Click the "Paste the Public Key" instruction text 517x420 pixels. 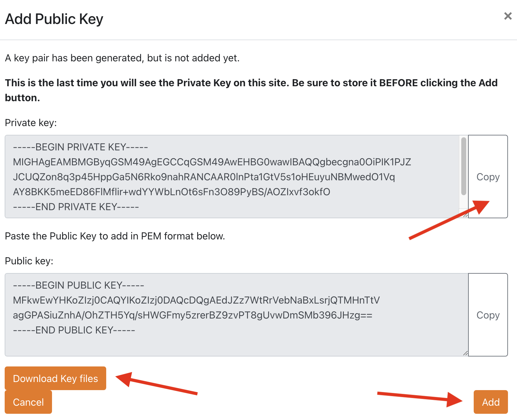pos(115,236)
